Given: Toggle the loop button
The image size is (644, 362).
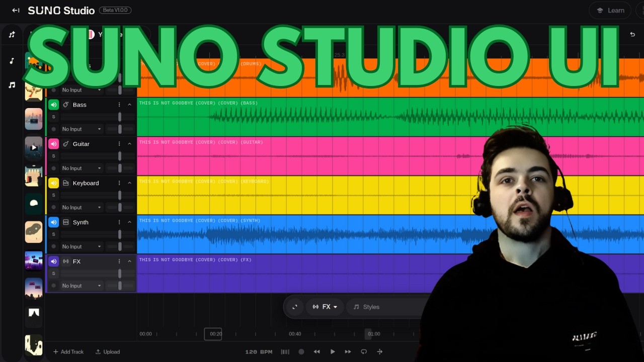Looking at the screenshot, I should 364,352.
